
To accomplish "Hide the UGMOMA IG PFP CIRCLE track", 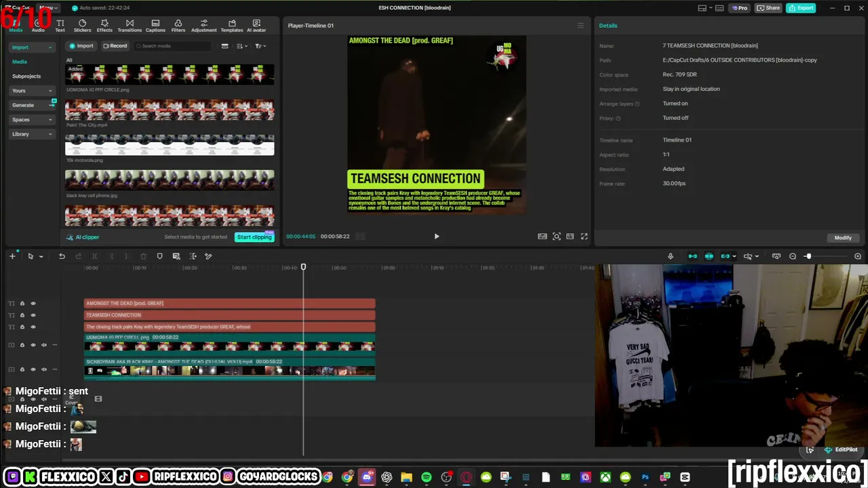I will pos(33,345).
